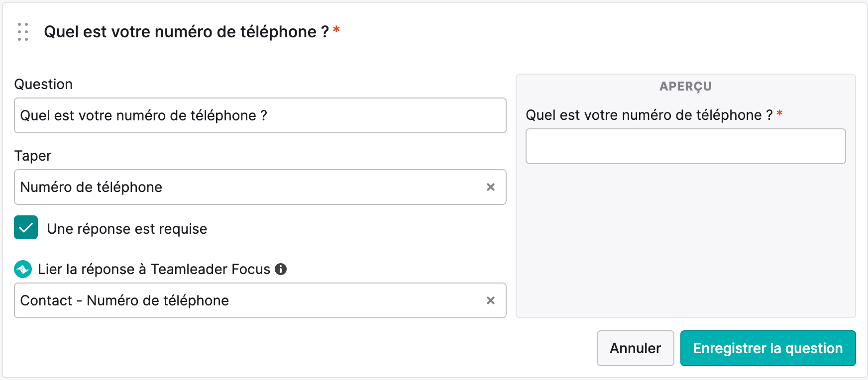Viewport: 868px width, 380px height.
Task: Click the red required asterisk in the title
Action: click(336, 29)
